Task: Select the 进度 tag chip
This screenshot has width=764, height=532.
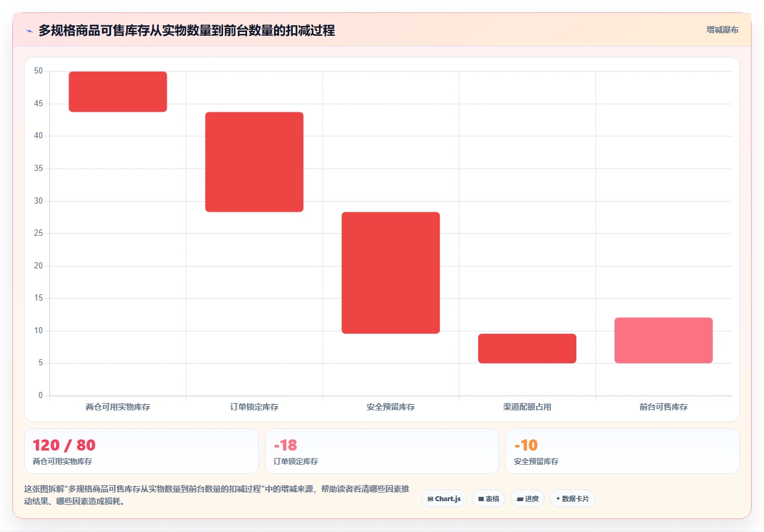Action: [x=527, y=499]
